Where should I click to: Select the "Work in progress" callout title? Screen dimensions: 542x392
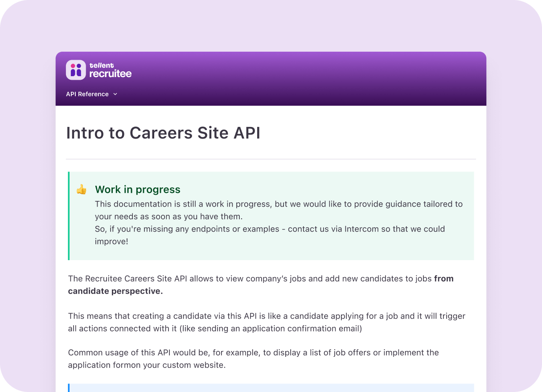(137, 189)
